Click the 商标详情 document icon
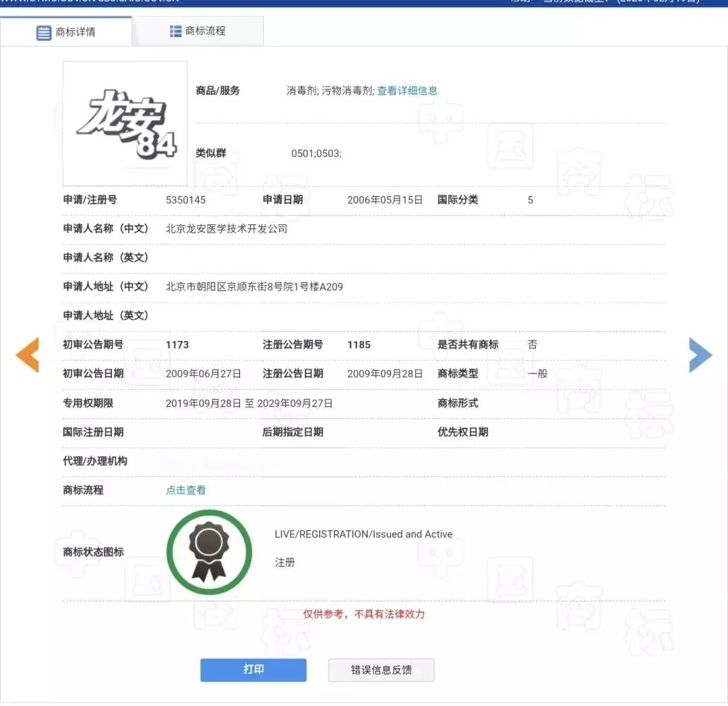 [x=44, y=33]
